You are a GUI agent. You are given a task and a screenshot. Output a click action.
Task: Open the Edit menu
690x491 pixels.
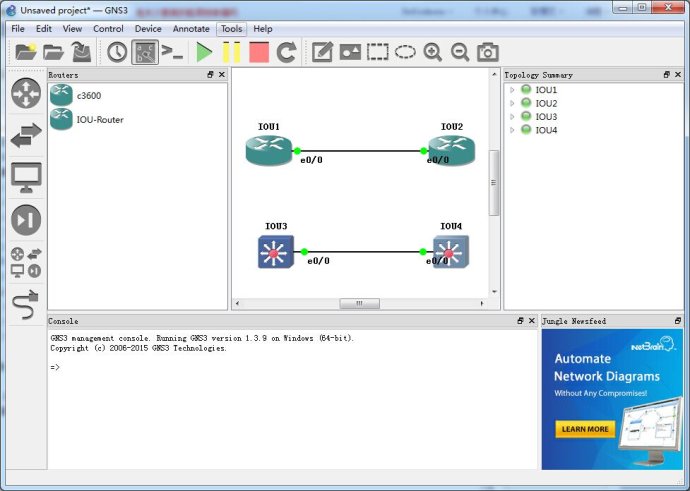click(x=44, y=29)
